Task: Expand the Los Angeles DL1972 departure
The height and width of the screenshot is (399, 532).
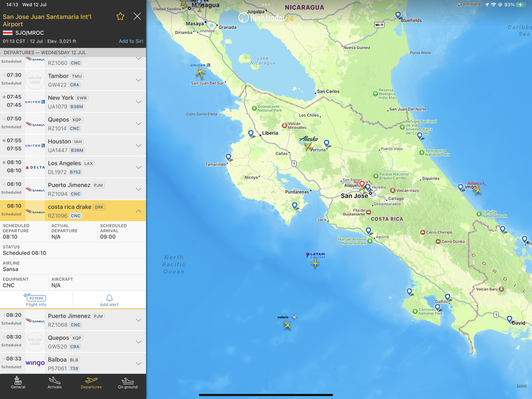Action: click(x=73, y=167)
